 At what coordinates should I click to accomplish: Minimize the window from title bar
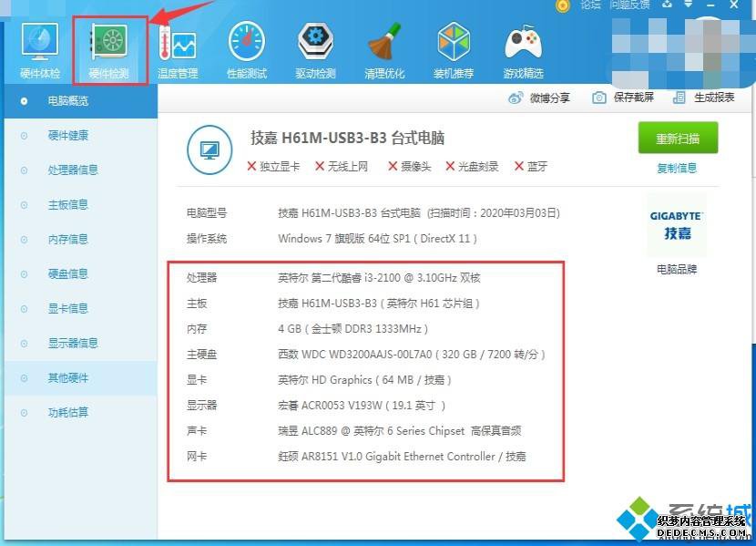[x=711, y=5]
